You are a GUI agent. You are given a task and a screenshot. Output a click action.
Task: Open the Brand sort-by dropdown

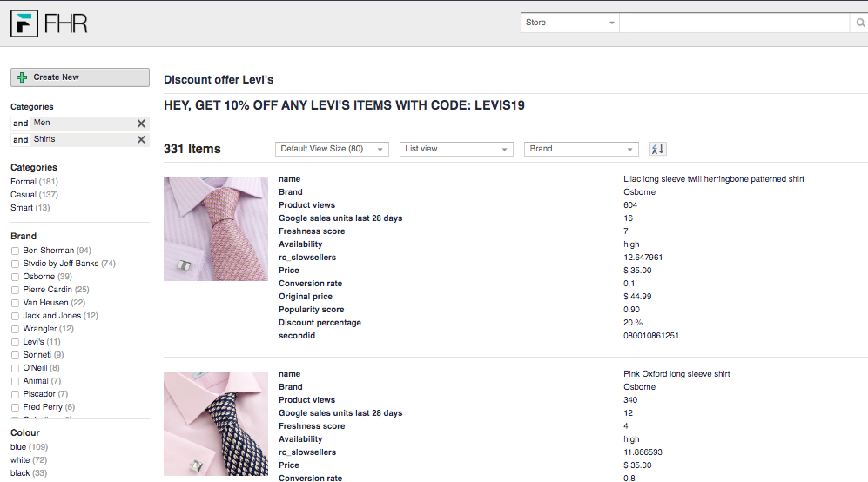click(x=582, y=149)
